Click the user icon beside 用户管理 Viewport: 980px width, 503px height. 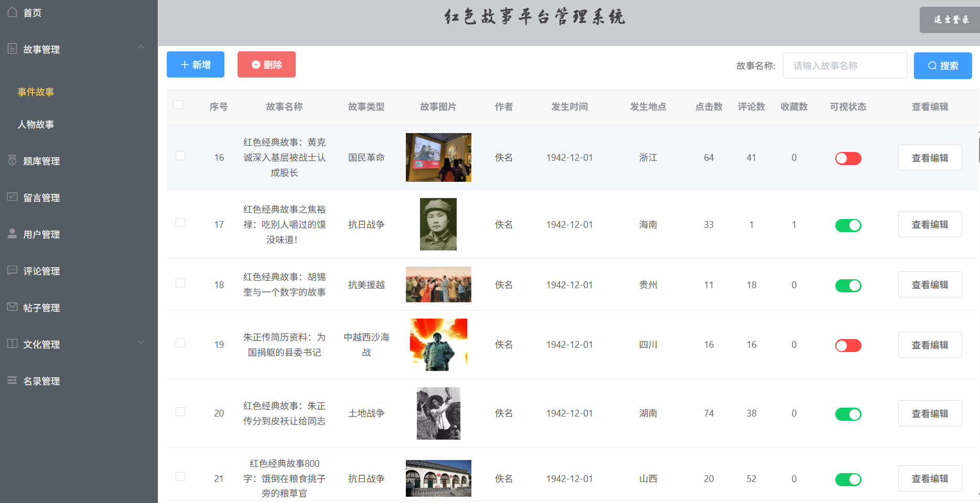[12, 234]
